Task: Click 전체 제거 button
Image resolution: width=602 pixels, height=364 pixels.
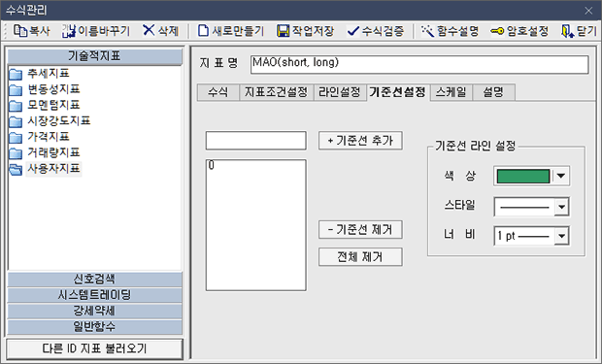Action: click(360, 257)
